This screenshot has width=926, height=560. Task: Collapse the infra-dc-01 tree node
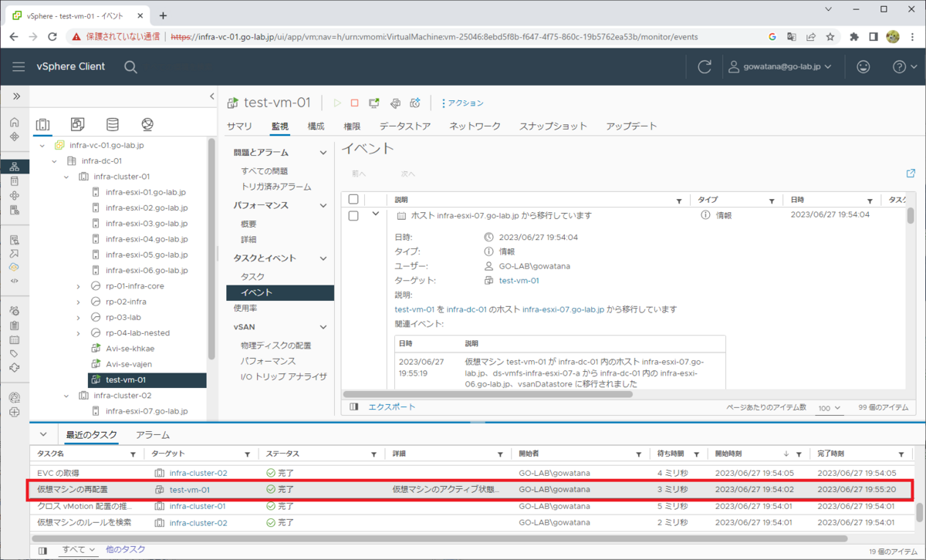(55, 161)
